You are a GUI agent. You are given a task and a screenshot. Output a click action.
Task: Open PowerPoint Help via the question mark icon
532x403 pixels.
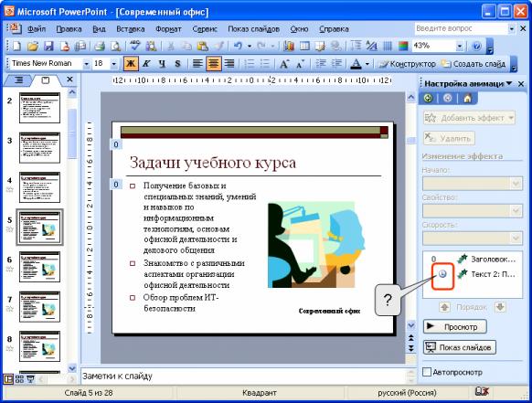[476, 46]
